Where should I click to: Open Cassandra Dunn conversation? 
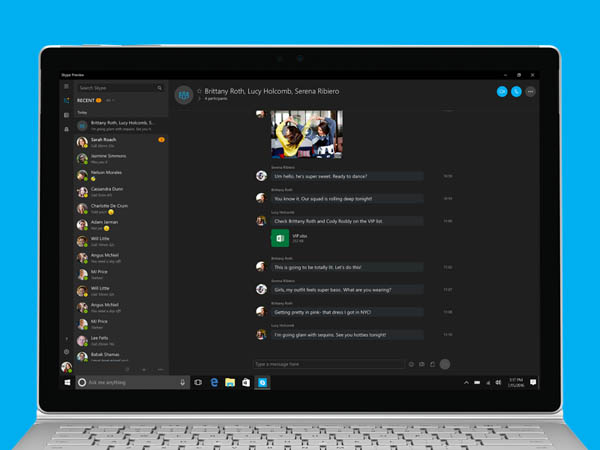point(121,192)
